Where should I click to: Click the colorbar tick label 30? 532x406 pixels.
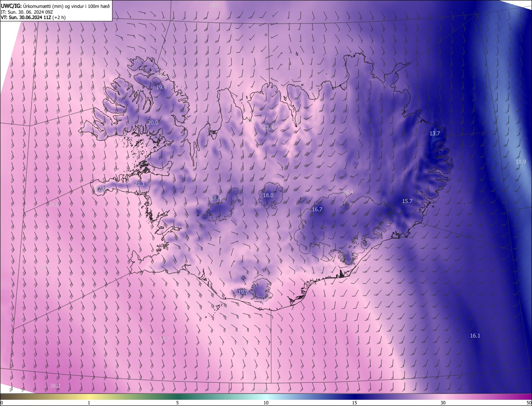443,403
